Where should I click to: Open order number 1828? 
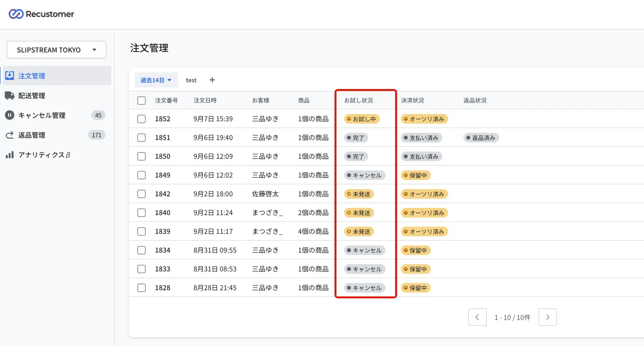click(163, 288)
